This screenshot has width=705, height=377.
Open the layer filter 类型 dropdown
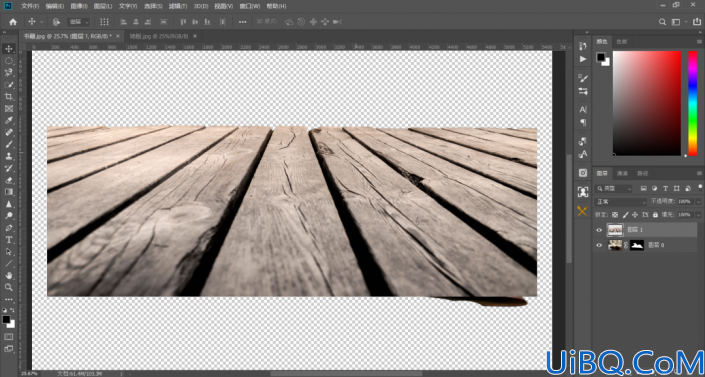click(x=613, y=188)
